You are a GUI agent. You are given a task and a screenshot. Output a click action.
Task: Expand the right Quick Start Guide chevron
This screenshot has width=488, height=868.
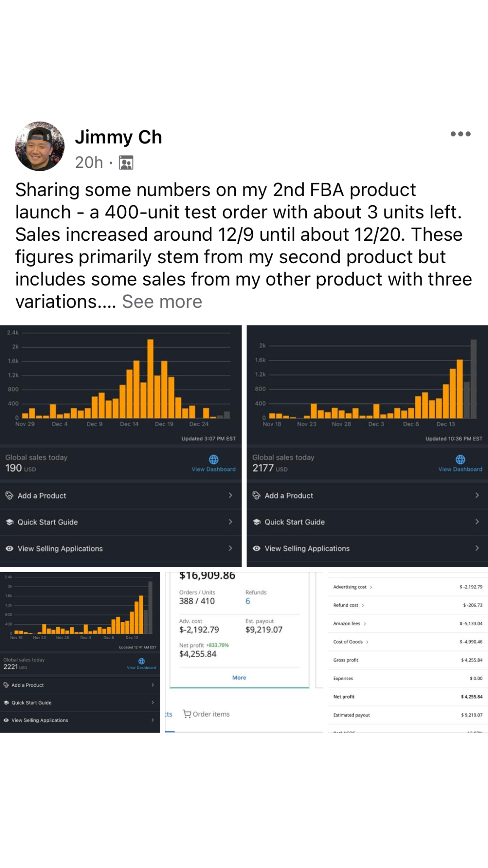coord(477,522)
